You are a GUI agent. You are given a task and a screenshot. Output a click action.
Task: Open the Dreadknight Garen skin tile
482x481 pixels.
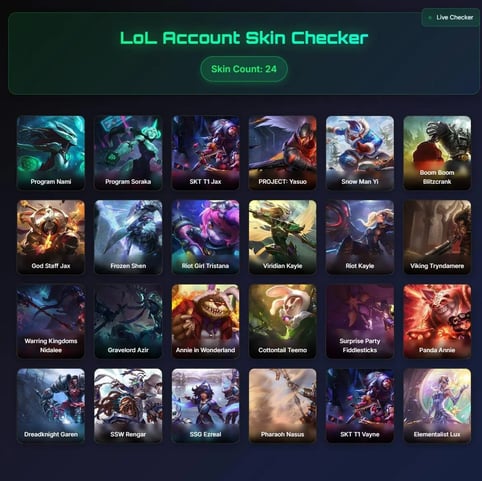click(51, 406)
